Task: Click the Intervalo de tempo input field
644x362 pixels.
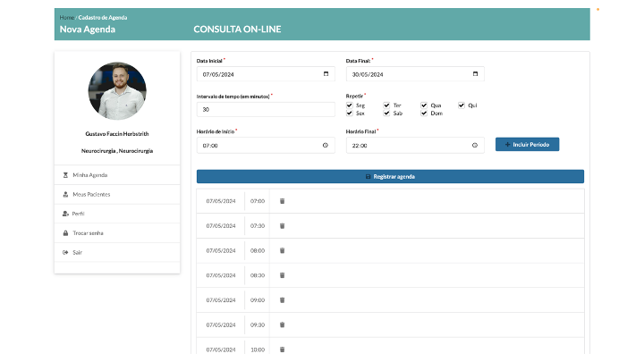Action: coord(266,109)
